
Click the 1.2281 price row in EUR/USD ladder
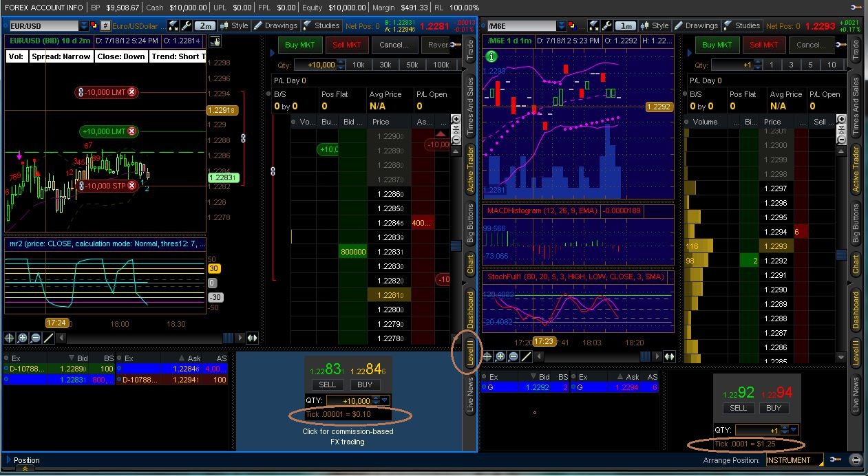[390, 295]
